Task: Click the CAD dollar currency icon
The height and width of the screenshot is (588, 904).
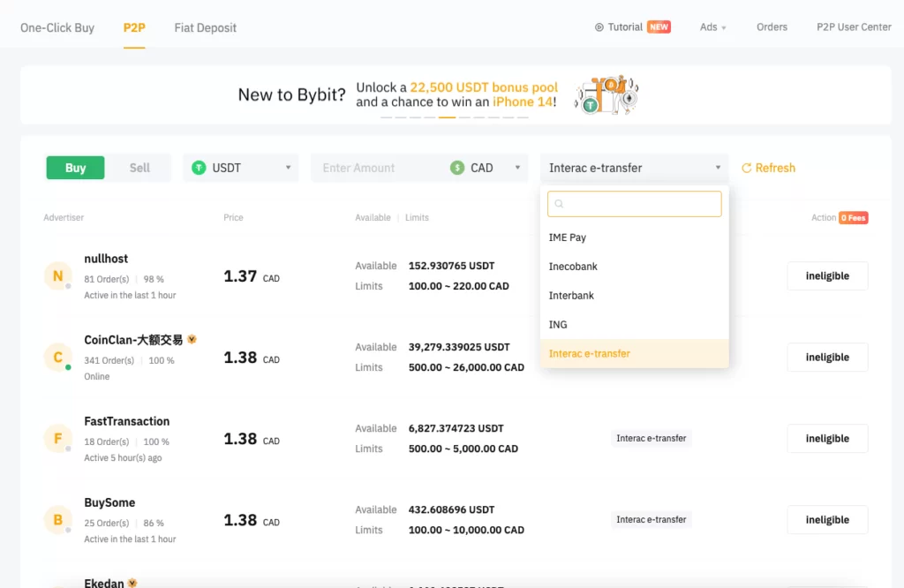Action: [x=457, y=168]
